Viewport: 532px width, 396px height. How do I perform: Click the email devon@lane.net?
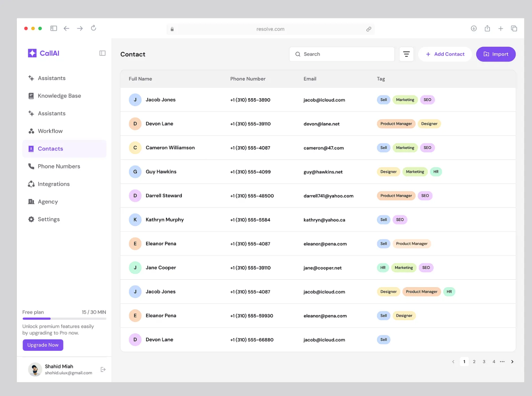tap(322, 124)
